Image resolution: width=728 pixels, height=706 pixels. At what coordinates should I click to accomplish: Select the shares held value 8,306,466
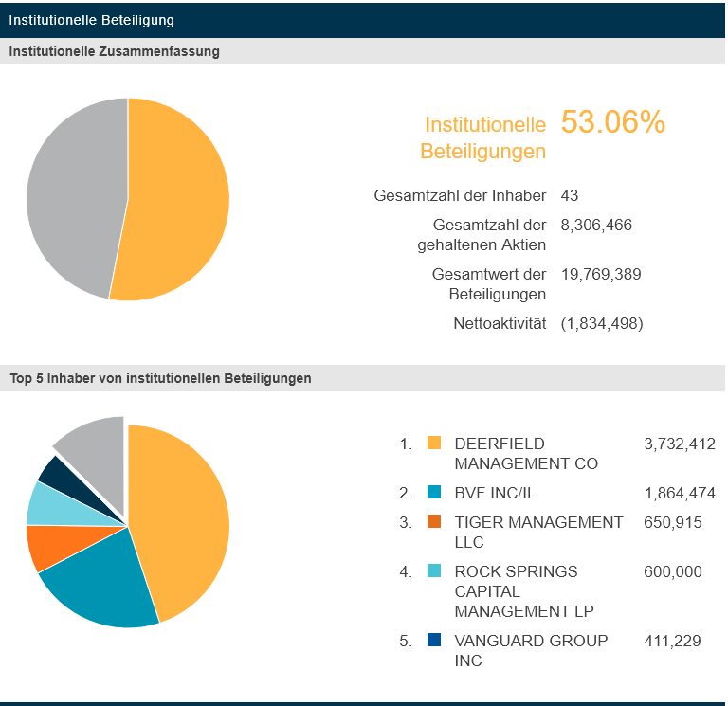pos(596,226)
